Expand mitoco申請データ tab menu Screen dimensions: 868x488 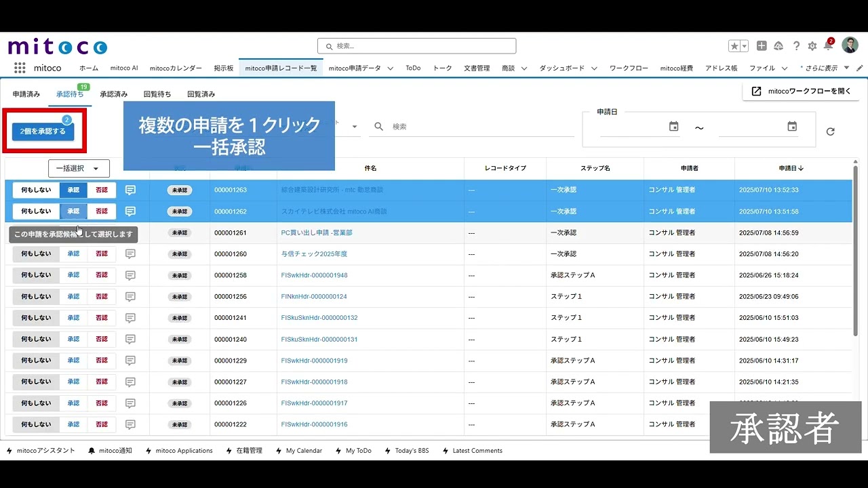[391, 68]
